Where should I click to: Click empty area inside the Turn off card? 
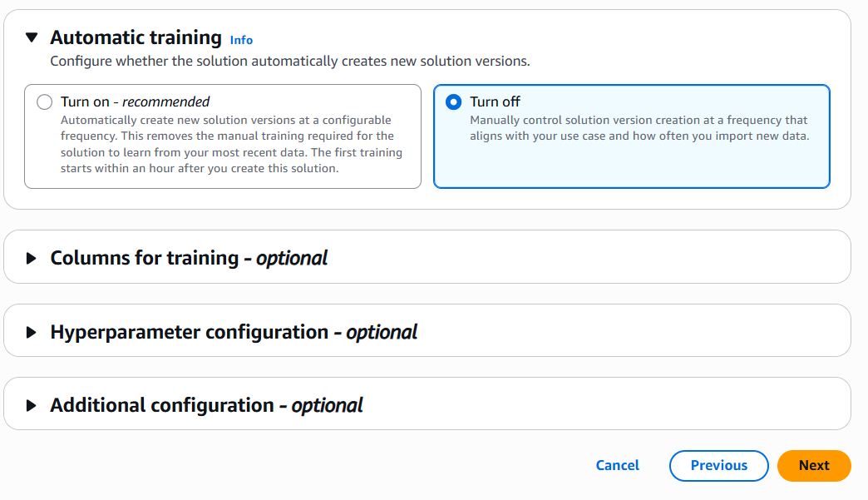[x=632, y=166]
